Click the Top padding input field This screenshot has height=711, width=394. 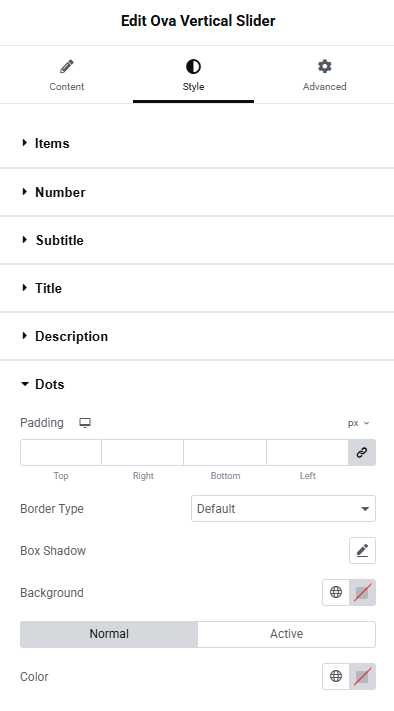point(61,452)
